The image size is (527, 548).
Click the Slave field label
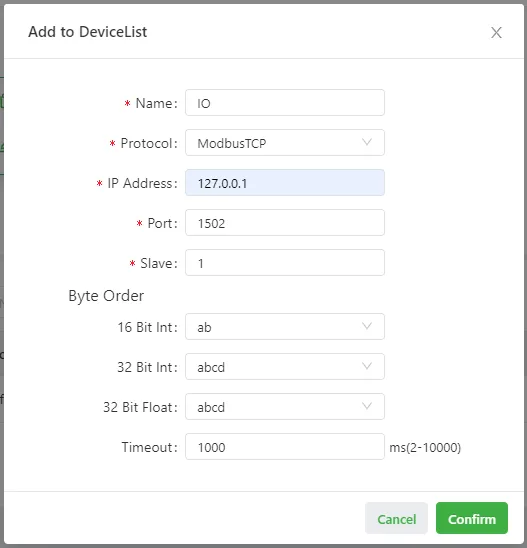(x=159, y=263)
